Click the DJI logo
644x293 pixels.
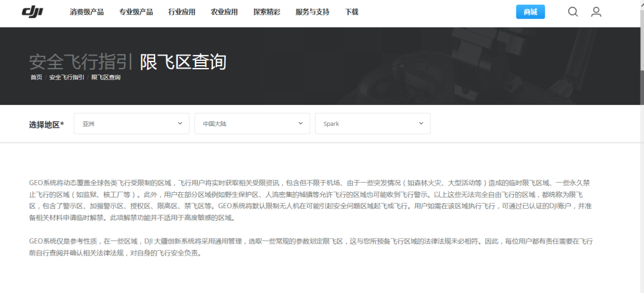(x=32, y=12)
